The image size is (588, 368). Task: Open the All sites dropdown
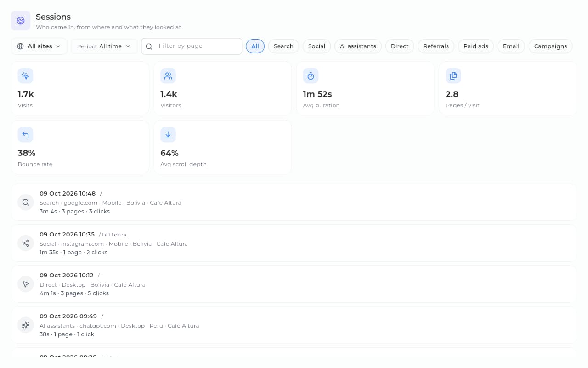(39, 46)
